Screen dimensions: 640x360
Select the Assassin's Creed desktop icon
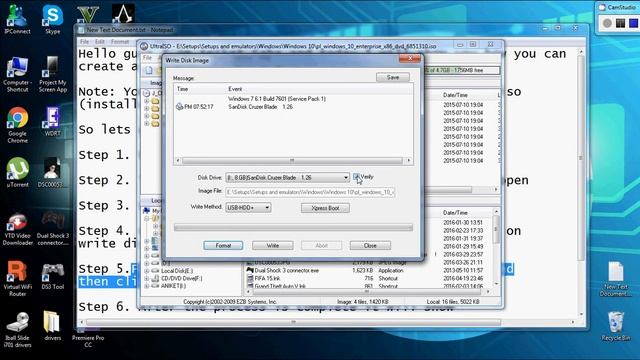tap(123, 14)
